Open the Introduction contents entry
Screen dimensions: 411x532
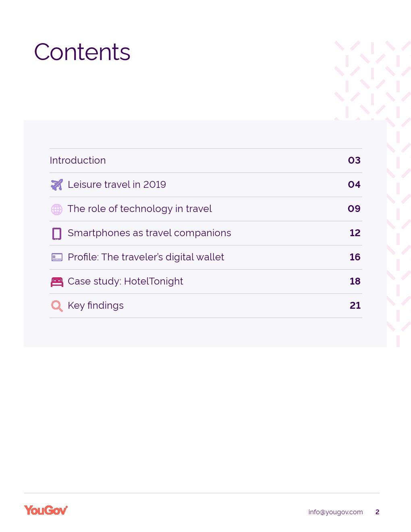pos(78,160)
